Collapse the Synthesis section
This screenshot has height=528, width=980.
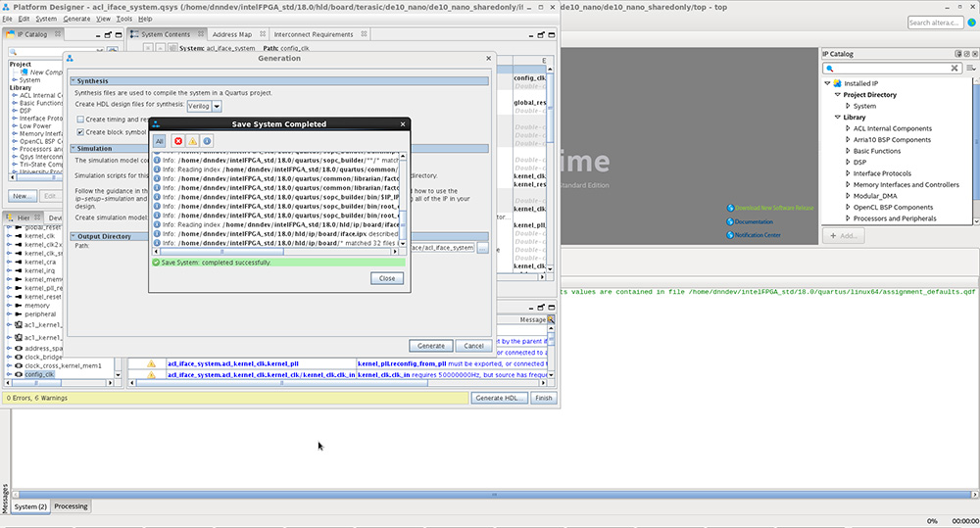(73, 81)
